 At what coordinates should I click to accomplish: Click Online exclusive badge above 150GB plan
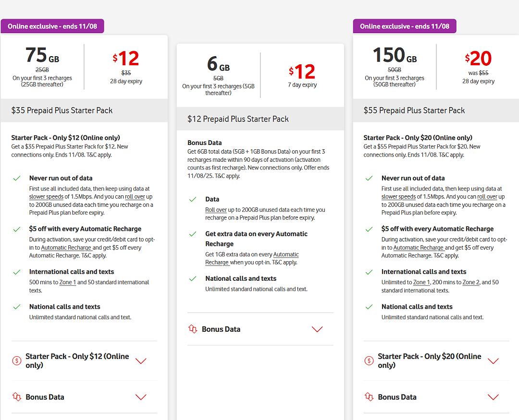[x=405, y=26]
